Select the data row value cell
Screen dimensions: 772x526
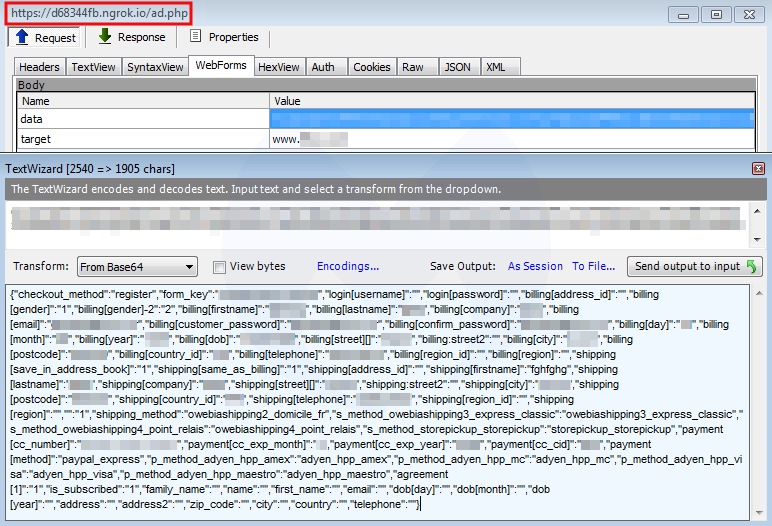pyautogui.click(x=510, y=119)
